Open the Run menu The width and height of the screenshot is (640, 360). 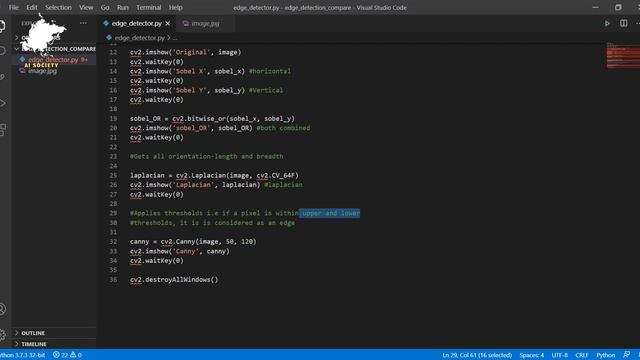coord(122,7)
